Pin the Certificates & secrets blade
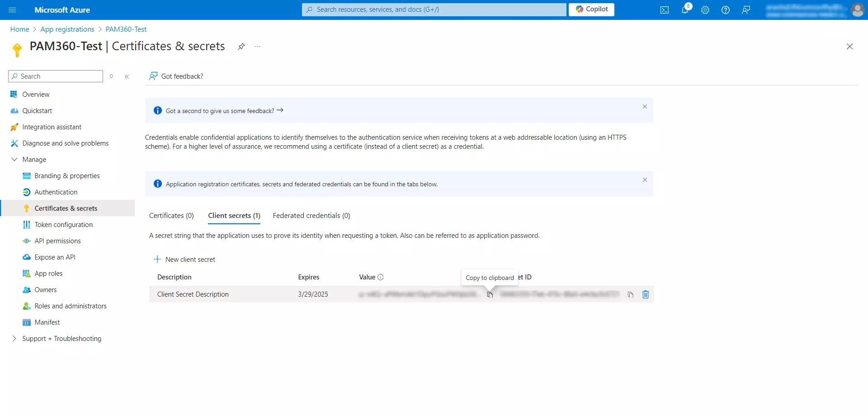 (241, 46)
